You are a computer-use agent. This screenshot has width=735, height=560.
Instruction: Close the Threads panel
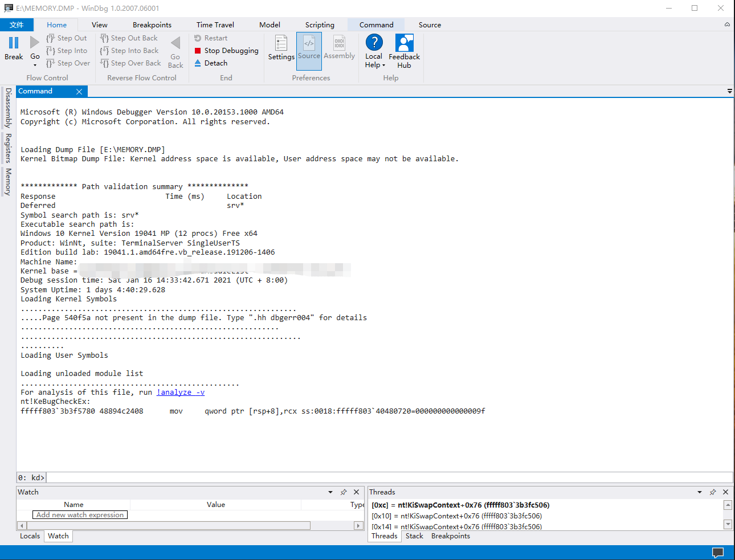point(726,492)
